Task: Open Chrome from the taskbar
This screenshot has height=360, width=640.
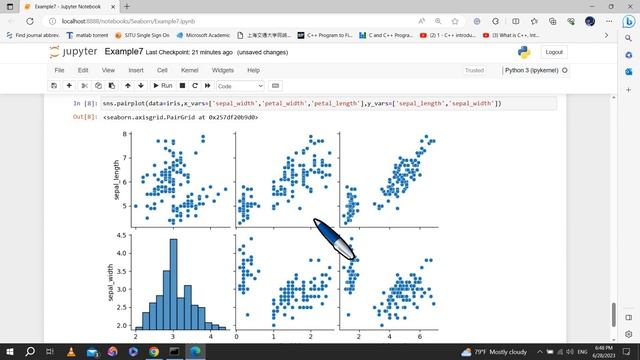Action: [x=154, y=351]
